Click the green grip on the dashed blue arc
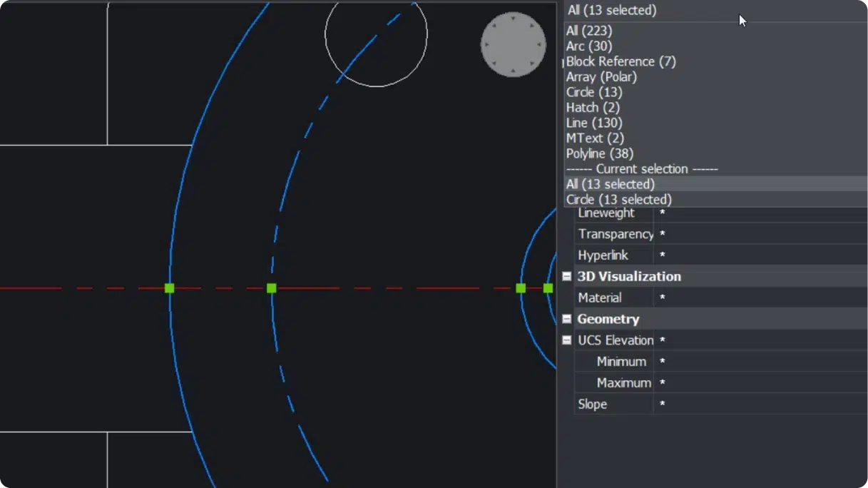868x488 pixels. pos(271,288)
